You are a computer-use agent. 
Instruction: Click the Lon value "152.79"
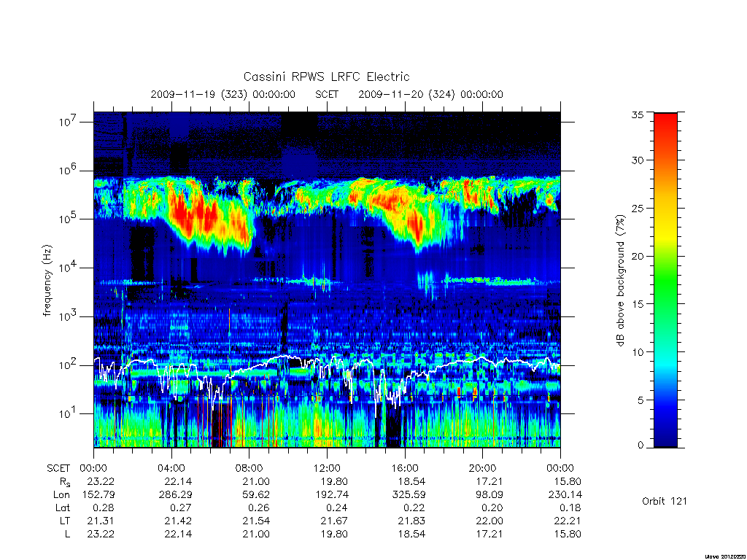coord(98,495)
